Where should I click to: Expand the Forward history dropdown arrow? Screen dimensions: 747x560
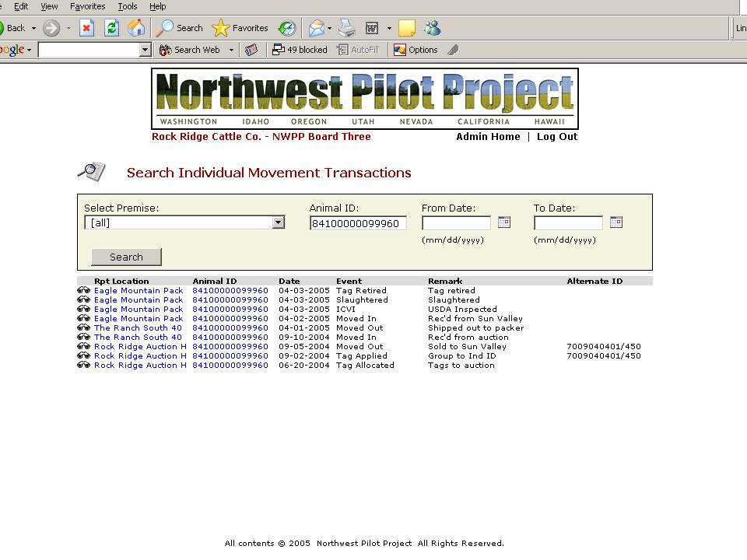coord(68,28)
